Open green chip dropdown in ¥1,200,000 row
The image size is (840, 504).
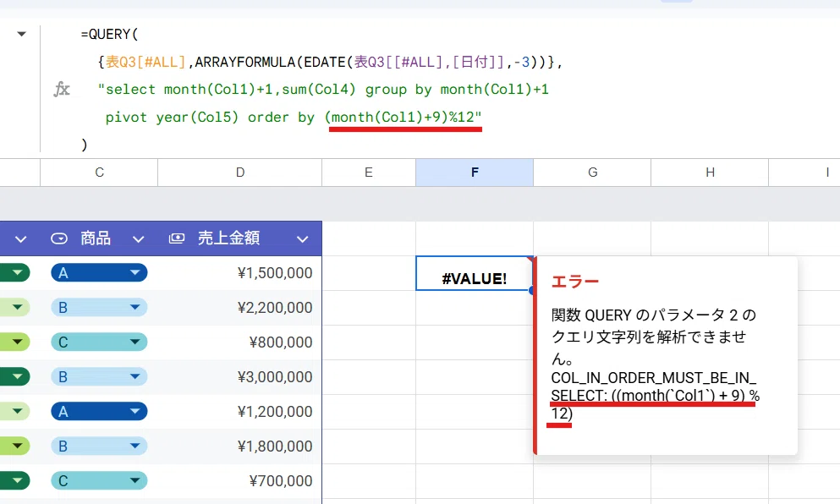(15, 411)
